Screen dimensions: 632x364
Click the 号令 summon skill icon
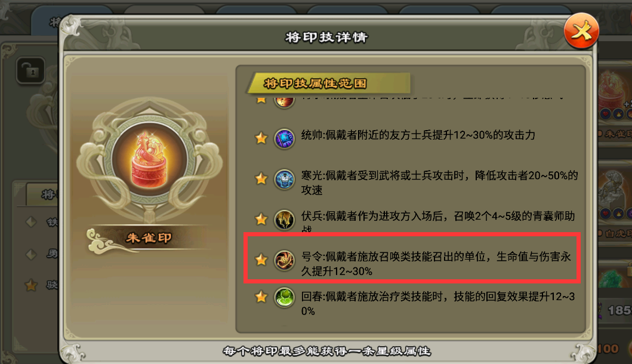coord(284,260)
